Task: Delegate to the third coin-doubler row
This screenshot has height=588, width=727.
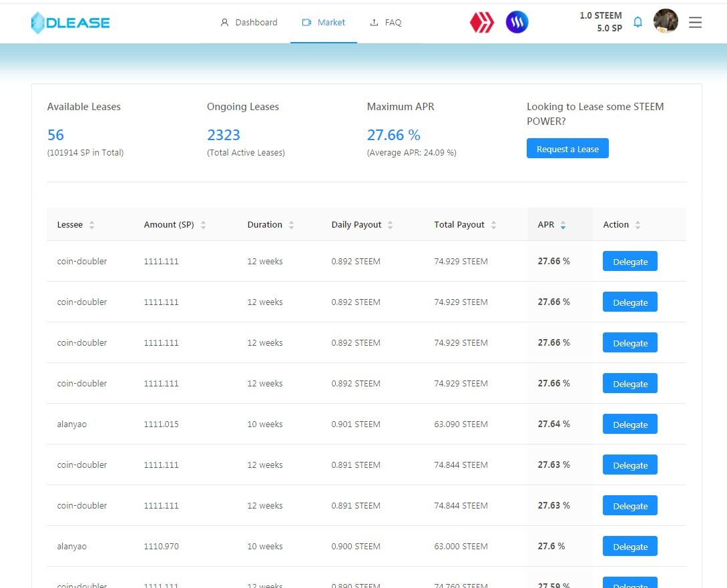Action: (630, 343)
